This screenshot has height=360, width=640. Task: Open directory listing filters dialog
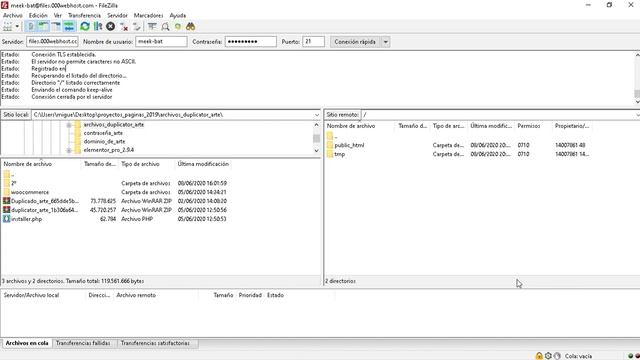(152, 27)
